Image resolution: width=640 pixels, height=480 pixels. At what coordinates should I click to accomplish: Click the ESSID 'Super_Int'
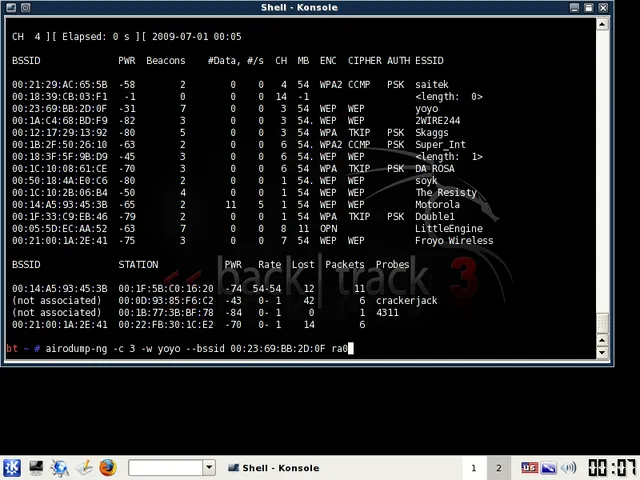440,144
